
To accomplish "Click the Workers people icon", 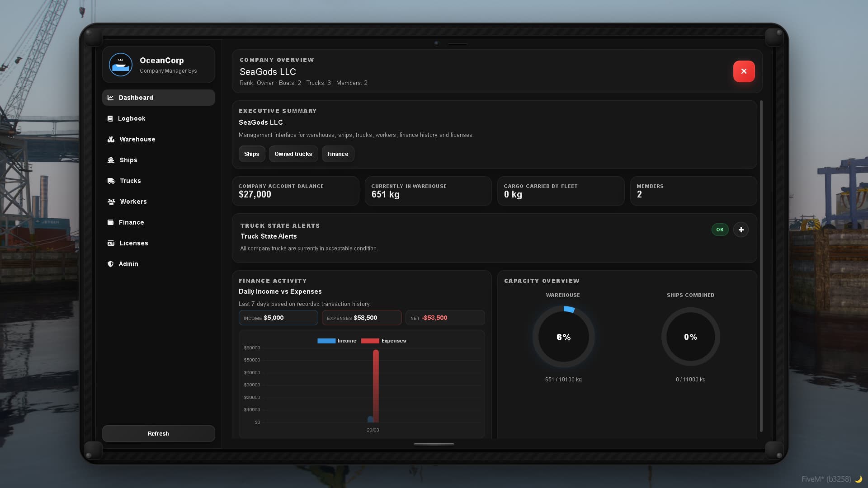I will click(111, 202).
